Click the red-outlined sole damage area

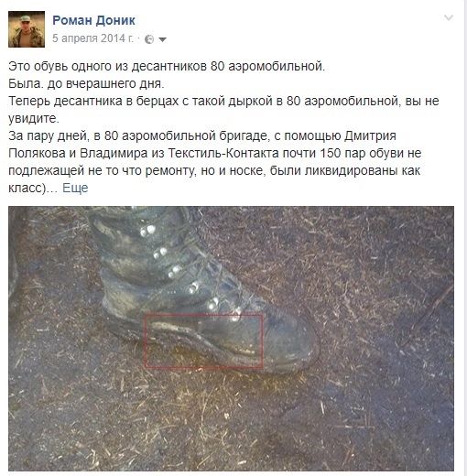coord(204,341)
